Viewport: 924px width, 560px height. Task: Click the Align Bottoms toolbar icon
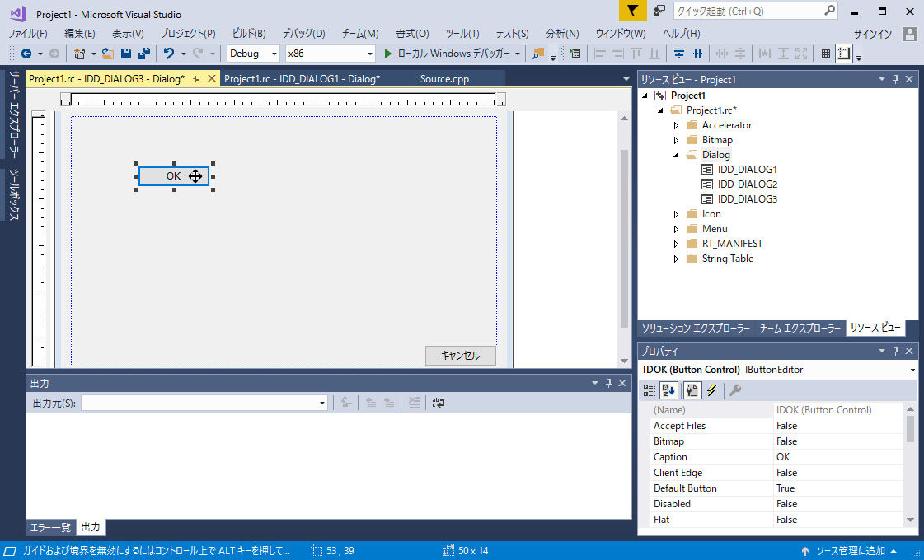pos(654,54)
